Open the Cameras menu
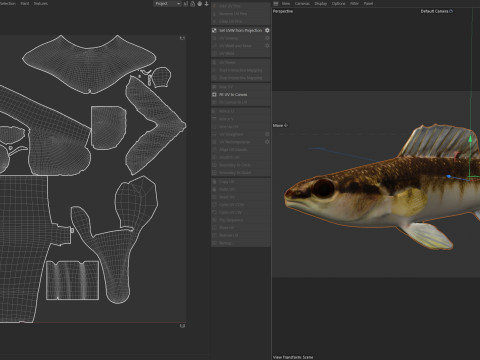 [302, 3]
